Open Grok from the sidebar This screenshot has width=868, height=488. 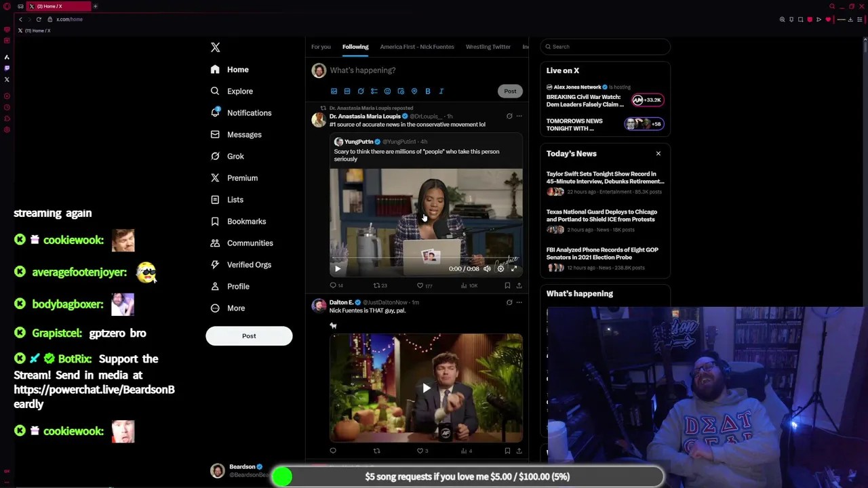click(x=227, y=157)
